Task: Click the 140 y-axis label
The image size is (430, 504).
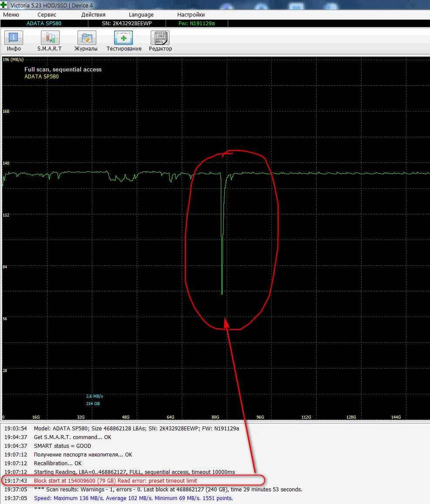Action: tap(6, 163)
